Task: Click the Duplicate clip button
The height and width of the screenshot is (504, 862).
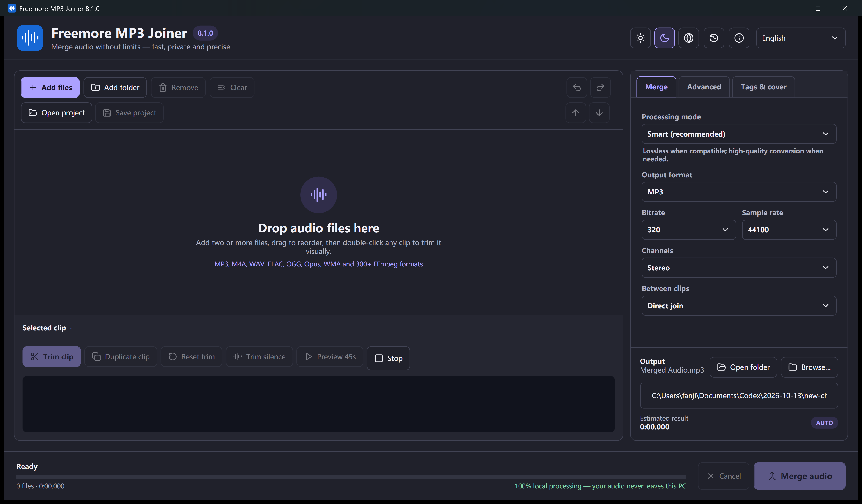Action: coord(121,357)
